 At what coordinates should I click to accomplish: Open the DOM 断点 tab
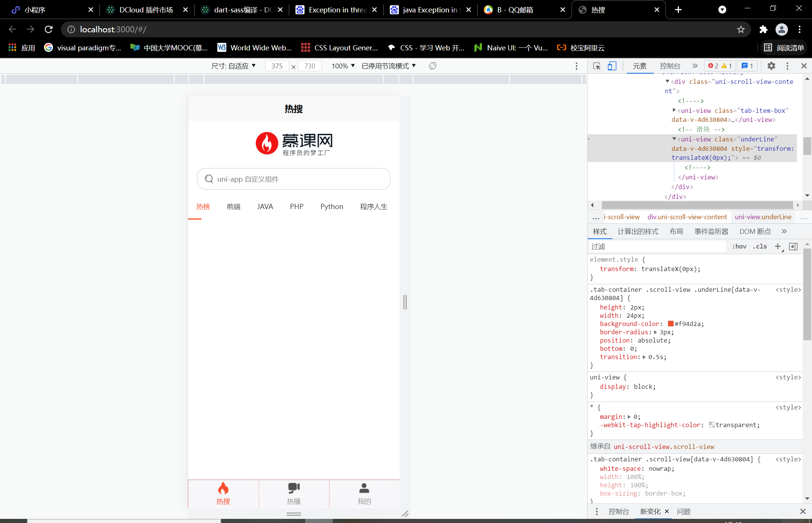coord(755,232)
